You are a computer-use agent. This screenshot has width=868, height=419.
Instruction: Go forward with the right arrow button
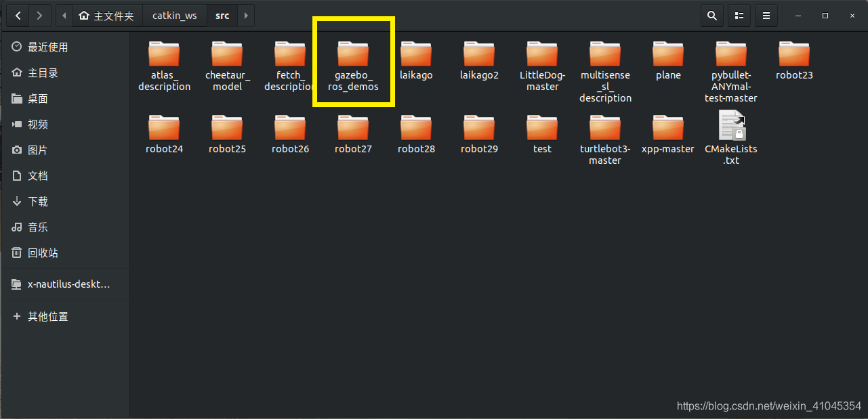tap(40, 15)
